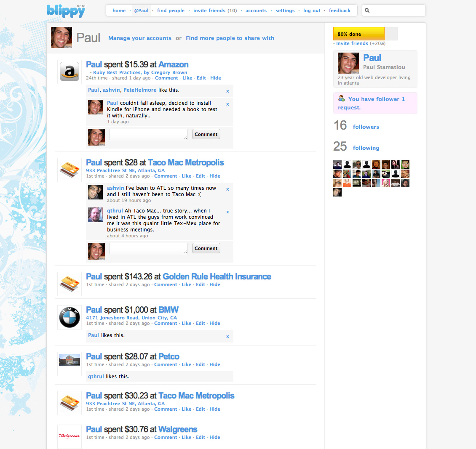Edit the $30.23 Taco Mac purchase

point(201,409)
